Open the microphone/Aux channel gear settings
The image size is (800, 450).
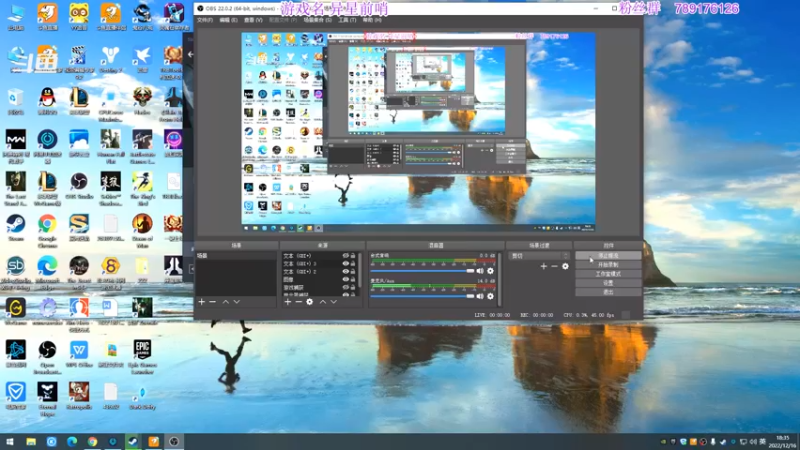point(490,296)
